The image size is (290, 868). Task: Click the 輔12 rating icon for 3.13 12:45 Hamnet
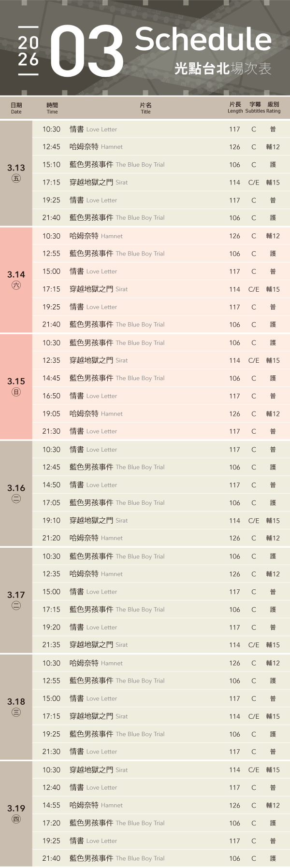(273, 147)
